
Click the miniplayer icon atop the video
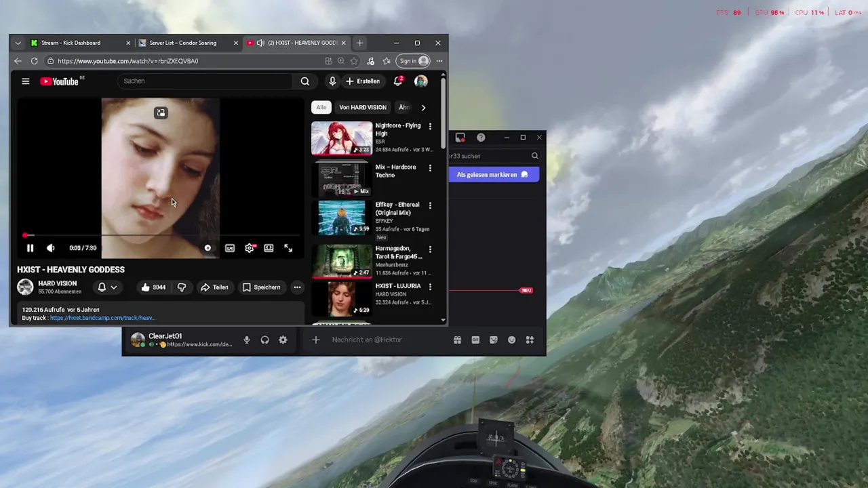point(161,113)
